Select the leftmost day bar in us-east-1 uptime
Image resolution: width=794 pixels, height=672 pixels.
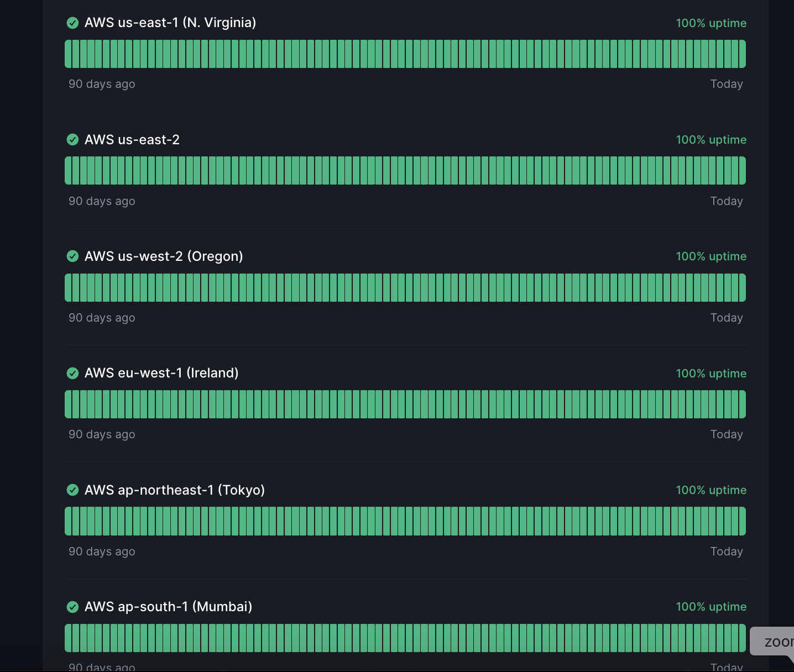(x=68, y=54)
